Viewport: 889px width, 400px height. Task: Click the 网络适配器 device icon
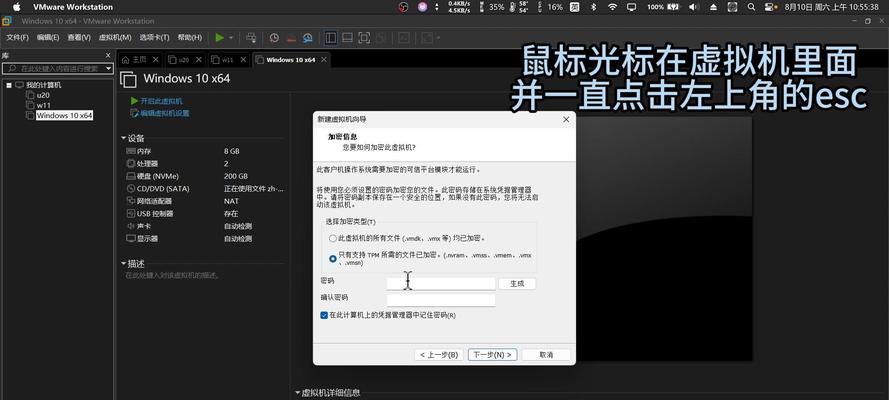(131, 201)
